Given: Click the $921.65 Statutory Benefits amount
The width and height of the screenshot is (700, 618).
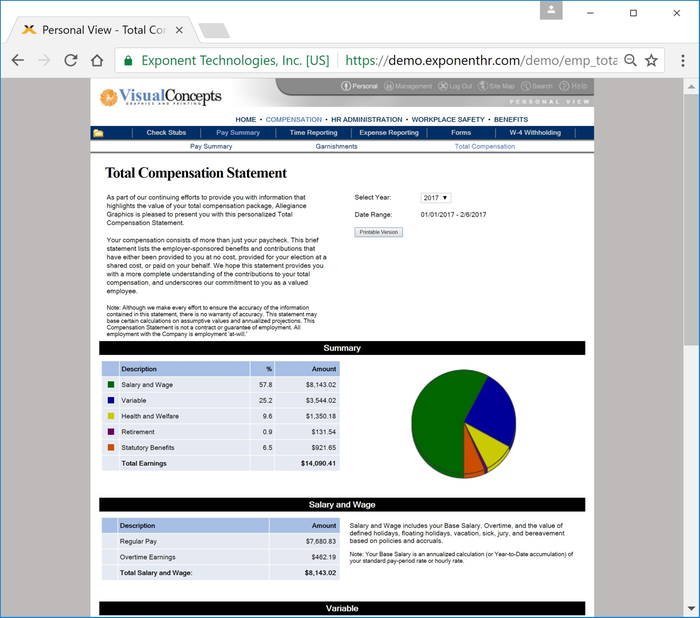Looking at the screenshot, I should (324, 447).
